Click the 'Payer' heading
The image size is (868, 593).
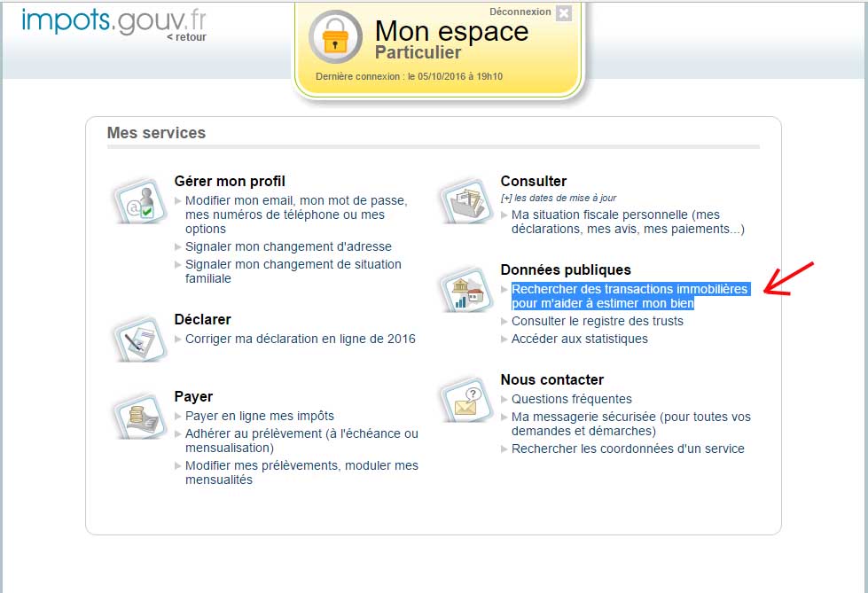point(193,396)
